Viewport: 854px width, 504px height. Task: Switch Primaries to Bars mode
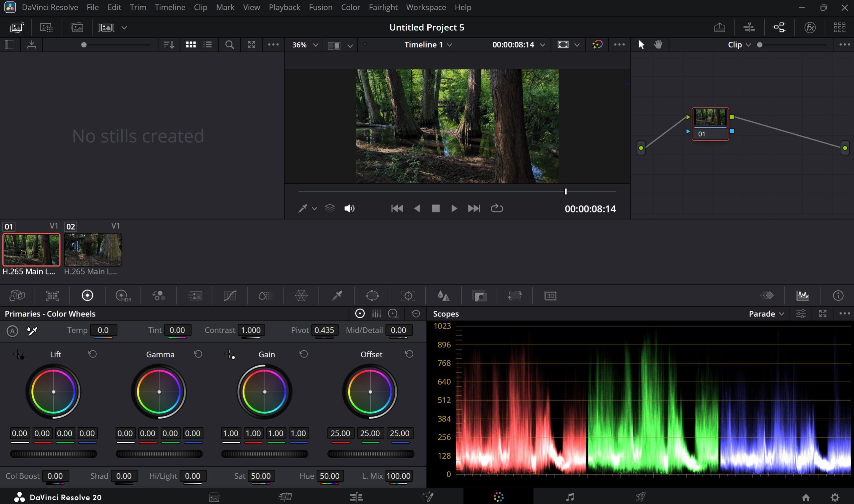tap(376, 314)
